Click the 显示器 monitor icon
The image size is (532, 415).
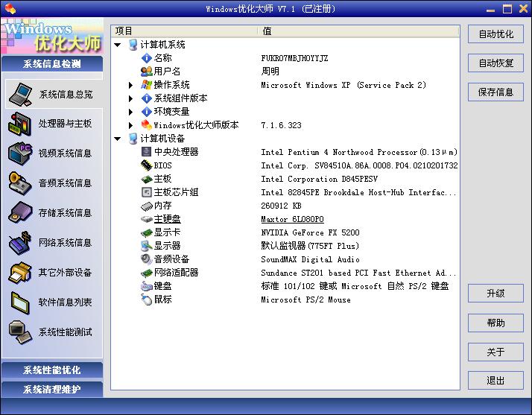146,246
